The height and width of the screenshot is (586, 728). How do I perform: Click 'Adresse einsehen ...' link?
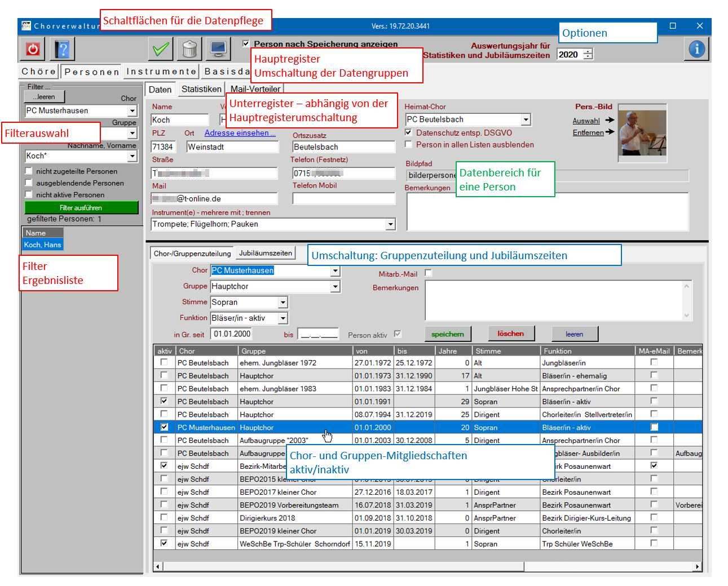click(240, 133)
